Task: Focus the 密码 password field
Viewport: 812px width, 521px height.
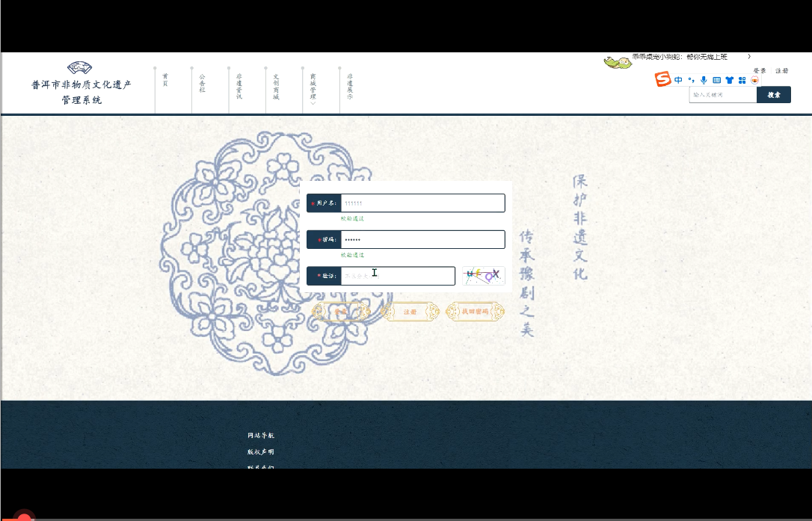Action: tap(422, 239)
